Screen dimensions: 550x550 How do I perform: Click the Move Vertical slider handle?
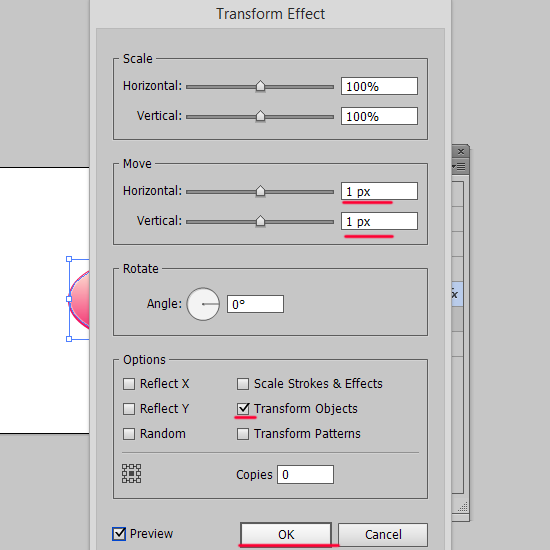click(x=260, y=221)
